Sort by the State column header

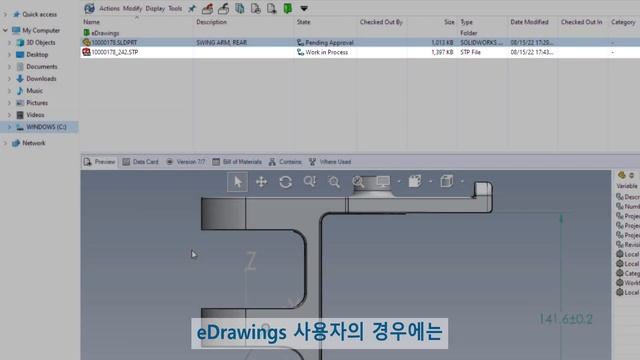coord(303,22)
